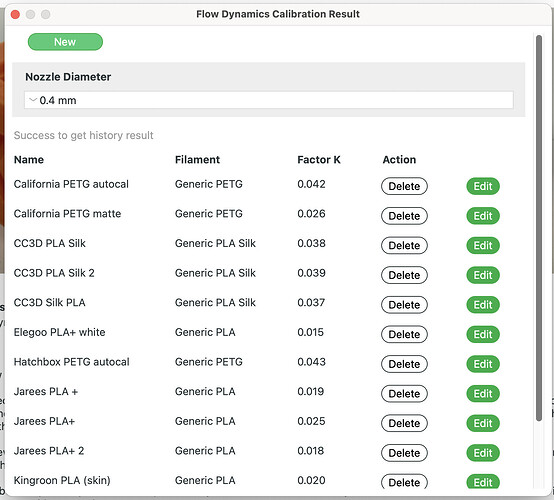Click Factor K value 0.019
The height and width of the screenshot is (500, 554).
coord(311,392)
